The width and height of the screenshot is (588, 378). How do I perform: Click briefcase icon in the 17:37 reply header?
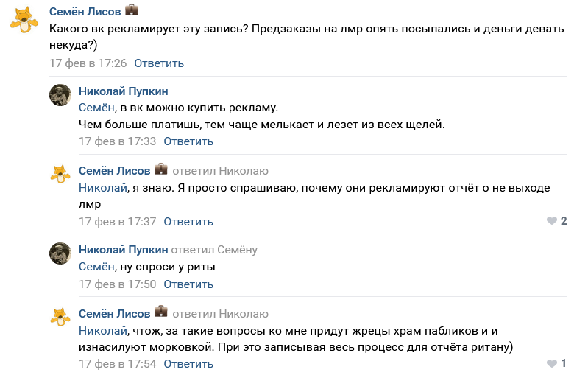161,170
